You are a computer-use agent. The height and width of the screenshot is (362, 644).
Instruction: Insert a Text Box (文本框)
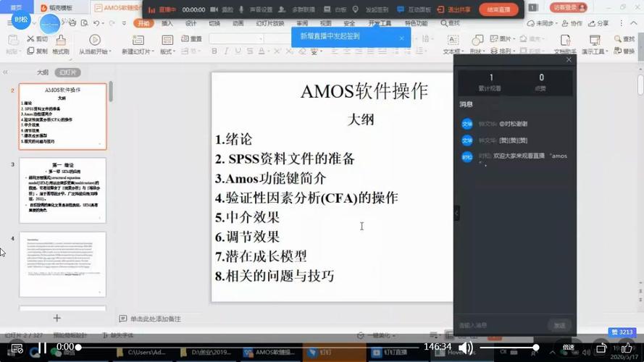pos(453,41)
